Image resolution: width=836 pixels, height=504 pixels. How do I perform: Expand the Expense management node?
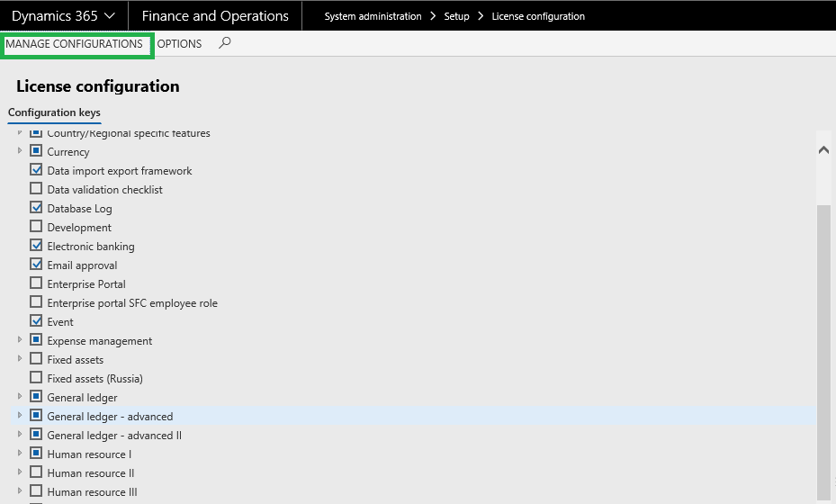20,340
